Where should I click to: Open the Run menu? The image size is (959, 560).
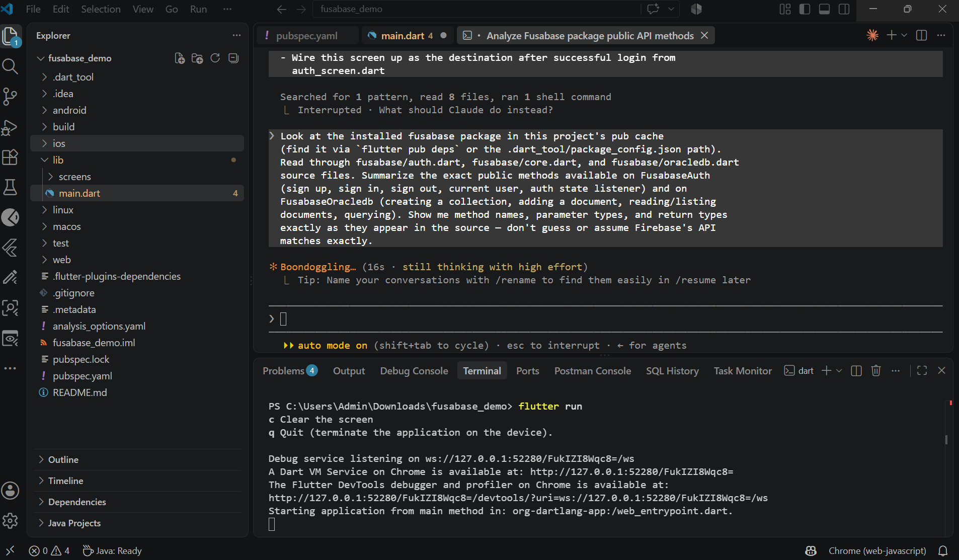199,9
